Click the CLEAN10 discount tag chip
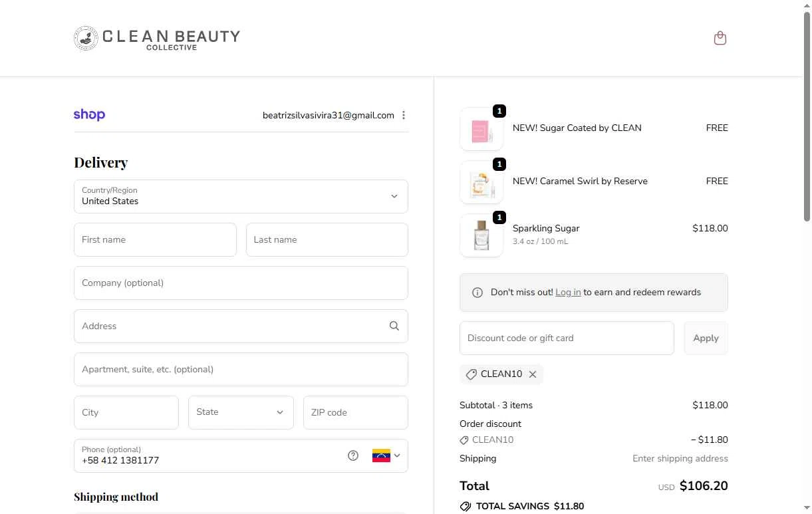Viewport: 812px width, 514px height. (501, 374)
